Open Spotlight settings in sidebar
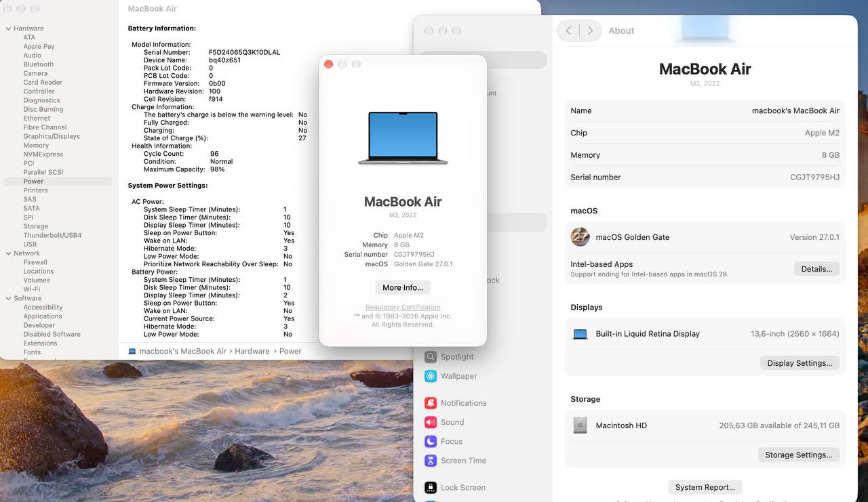868x502 pixels. click(449, 357)
